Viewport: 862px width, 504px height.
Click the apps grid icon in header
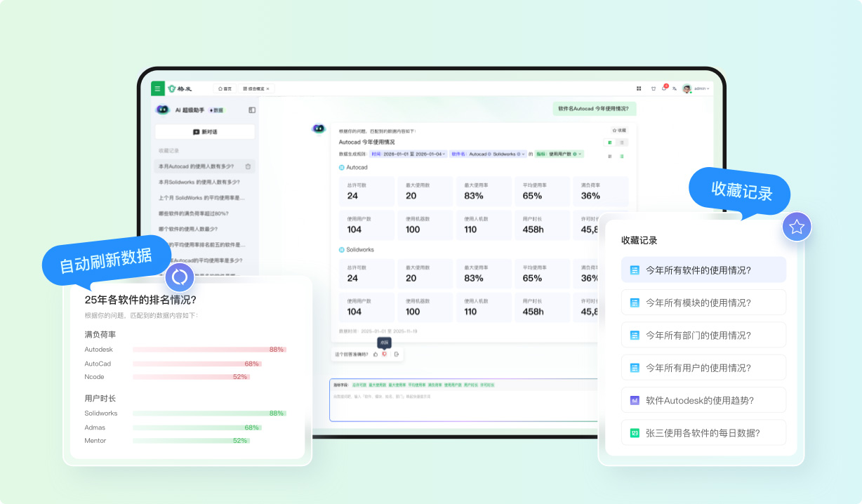coord(639,88)
